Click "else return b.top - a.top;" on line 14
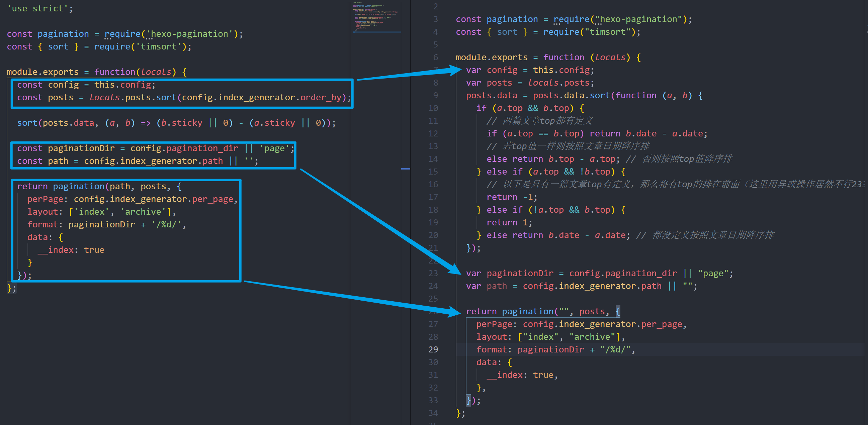Viewport: 868px width, 425px height. point(553,159)
